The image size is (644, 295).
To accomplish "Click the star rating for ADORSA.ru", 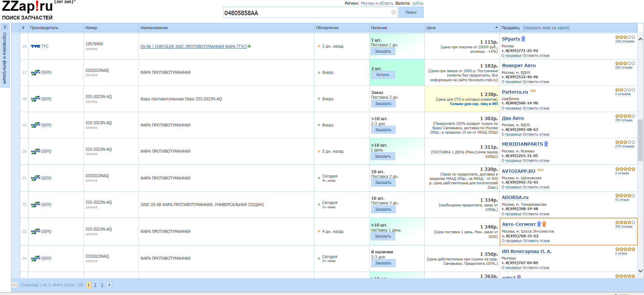I will [625, 195].
